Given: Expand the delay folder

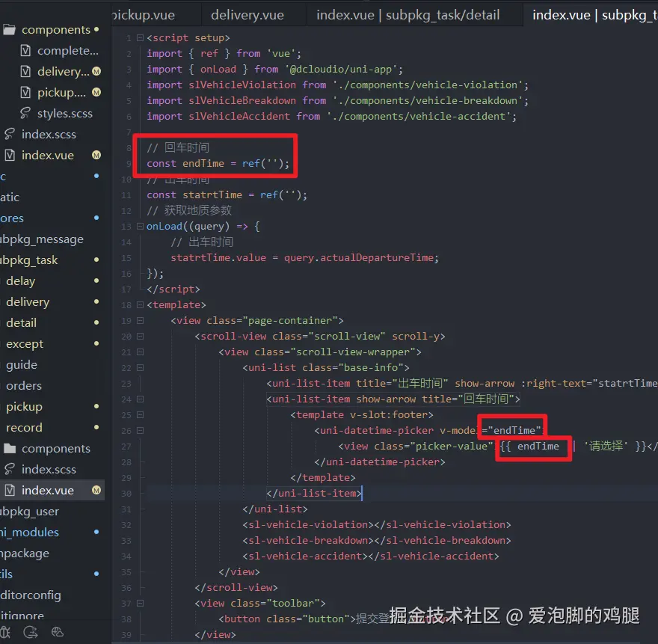Looking at the screenshot, I should 21,280.
